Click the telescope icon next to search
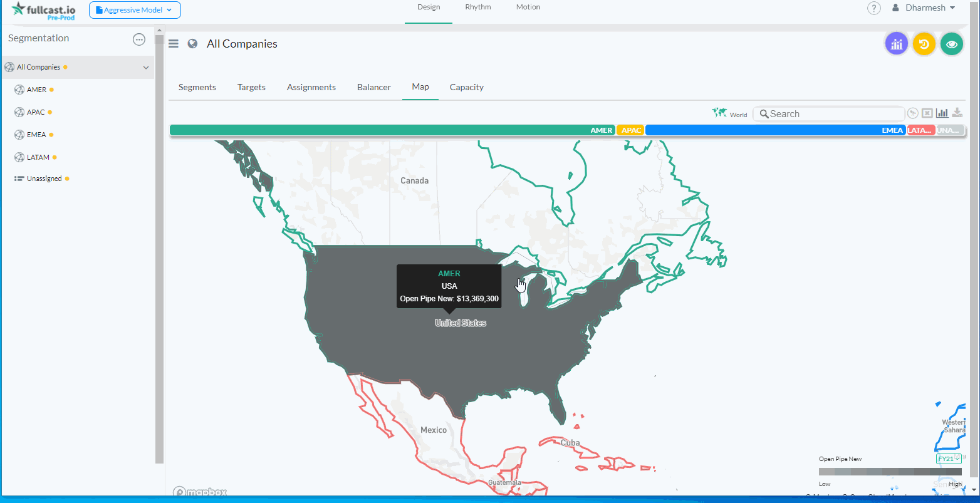Screen dimensions: 980x503 [x=913, y=113]
